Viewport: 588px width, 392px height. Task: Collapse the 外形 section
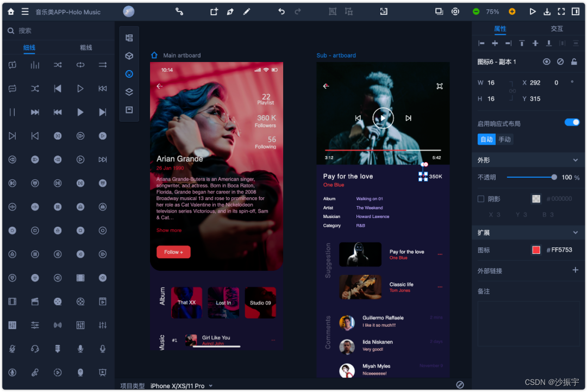pyautogui.click(x=576, y=160)
